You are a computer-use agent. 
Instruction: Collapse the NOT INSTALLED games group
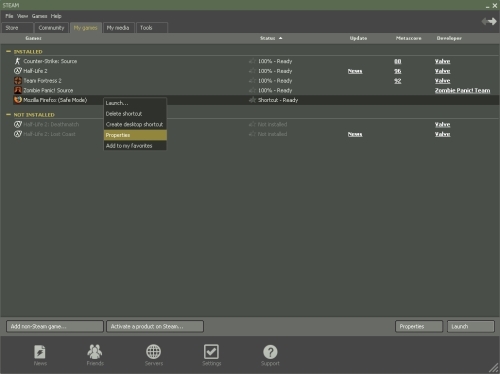8,114
